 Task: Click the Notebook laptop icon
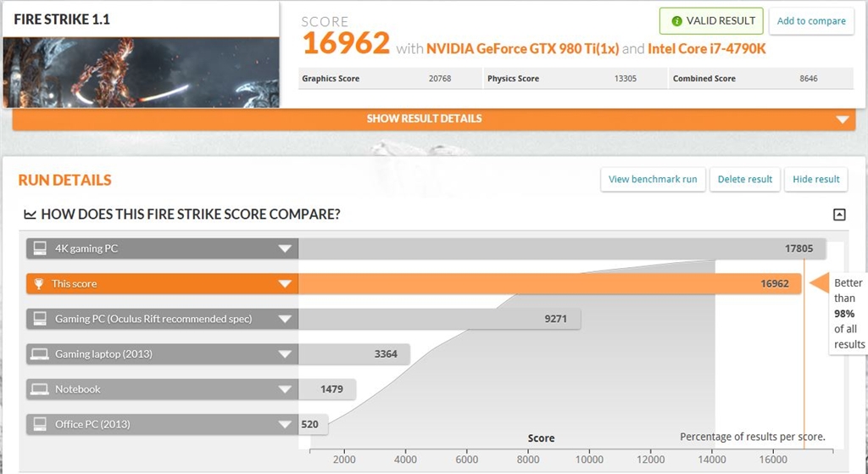click(39, 389)
